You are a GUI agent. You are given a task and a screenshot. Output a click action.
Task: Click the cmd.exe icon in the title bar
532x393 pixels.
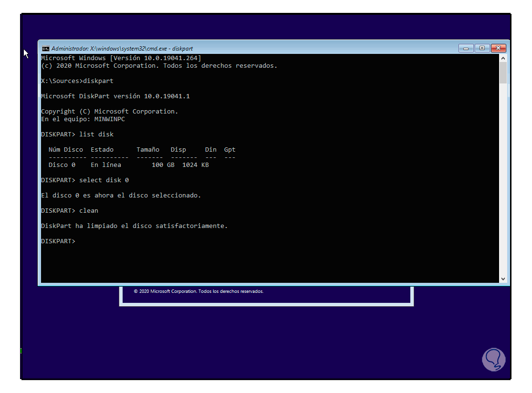pyautogui.click(x=45, y=48)
